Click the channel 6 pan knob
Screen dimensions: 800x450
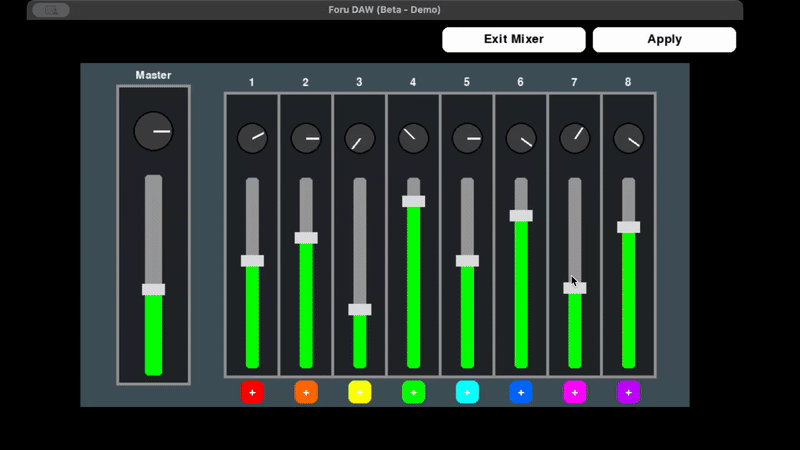coord(521,138)
